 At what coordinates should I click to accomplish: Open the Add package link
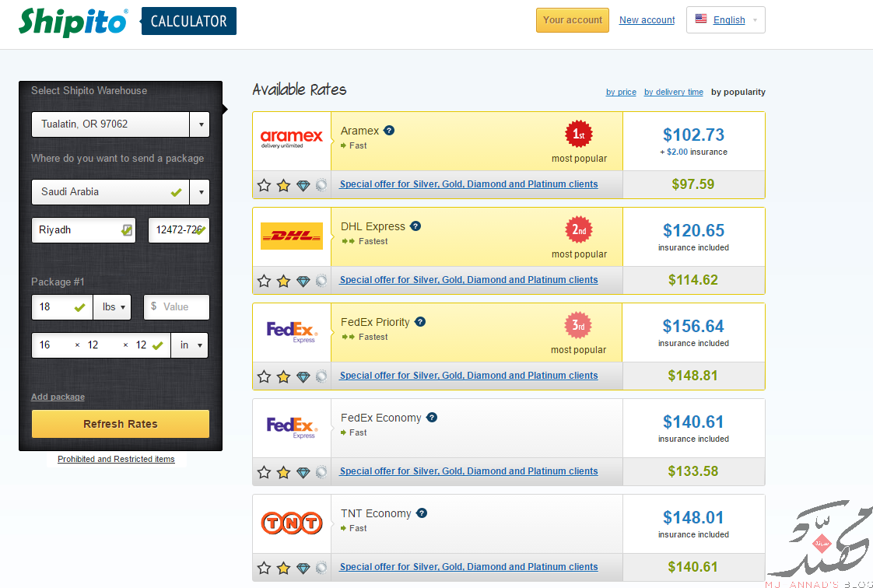[58, 397]
